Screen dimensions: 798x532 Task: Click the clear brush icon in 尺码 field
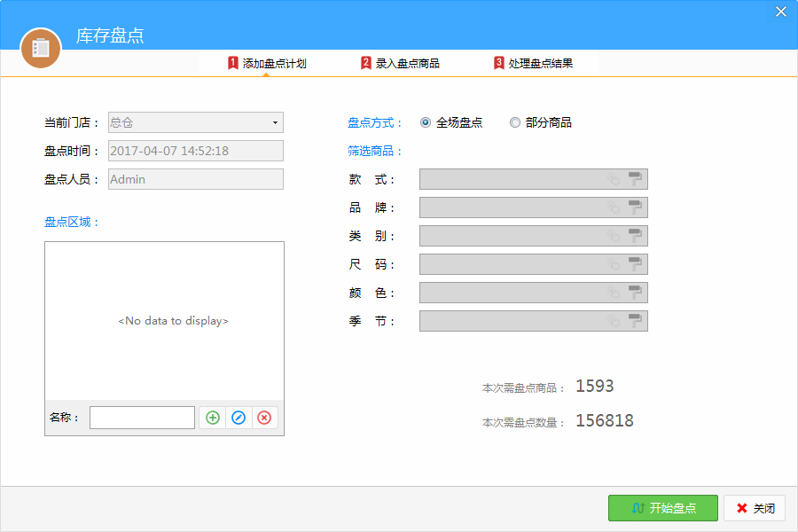pyautogui.click(x=635, y=264)
